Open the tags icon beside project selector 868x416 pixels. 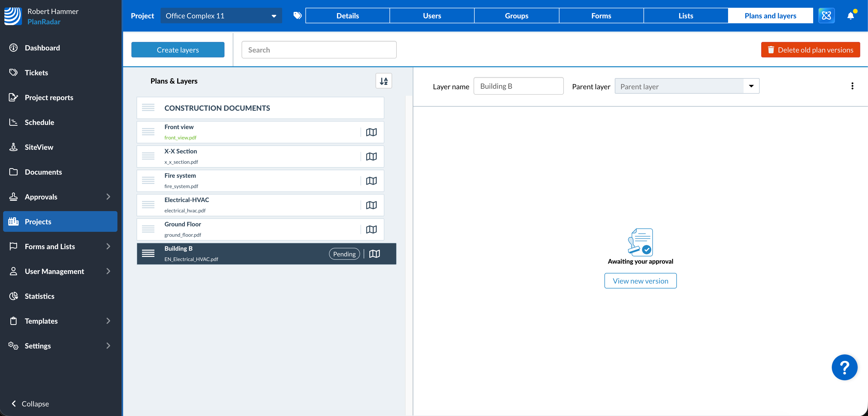297,16
